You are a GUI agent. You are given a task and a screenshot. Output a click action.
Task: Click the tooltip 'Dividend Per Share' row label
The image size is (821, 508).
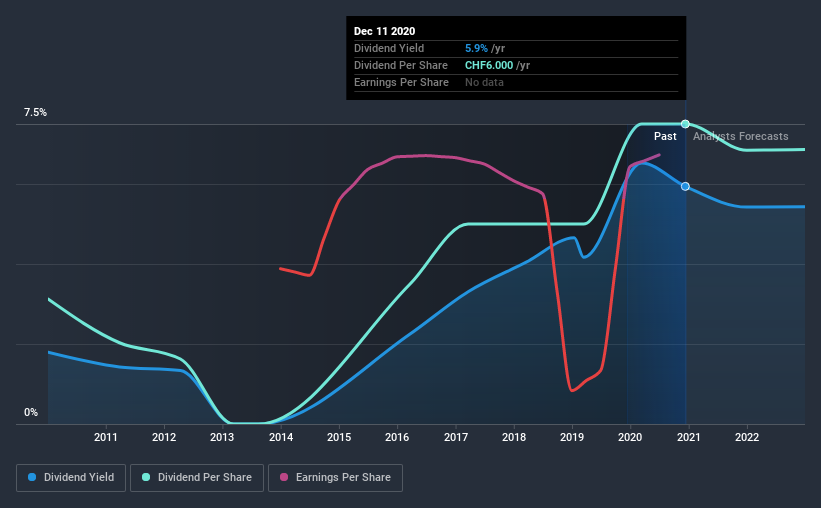tap(401, 65)
